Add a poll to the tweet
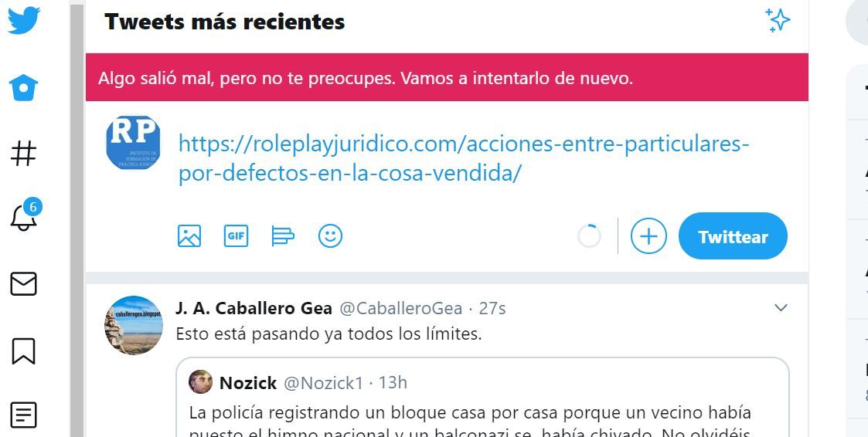Screen dimensions: 868x437 pos(283,236)
